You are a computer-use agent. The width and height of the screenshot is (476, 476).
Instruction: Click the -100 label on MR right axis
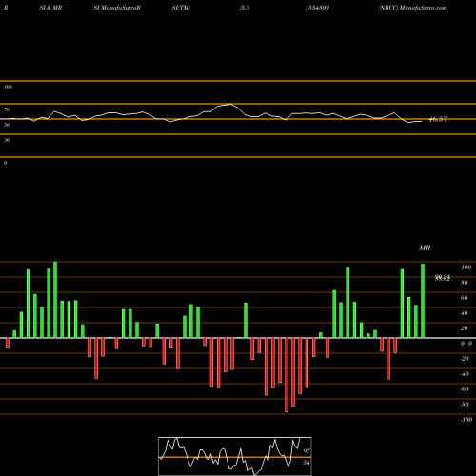466,420
